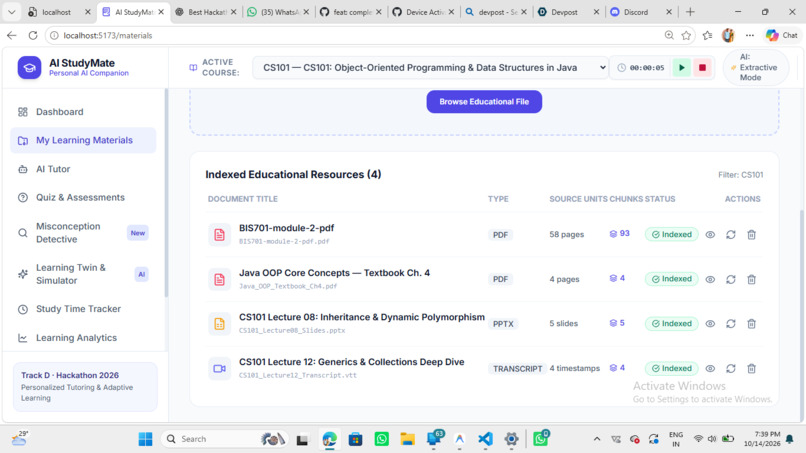This screenshot has height=453, width=806.
Task: Select My Learning Materials in sidebar
Action: click(83, 140)
